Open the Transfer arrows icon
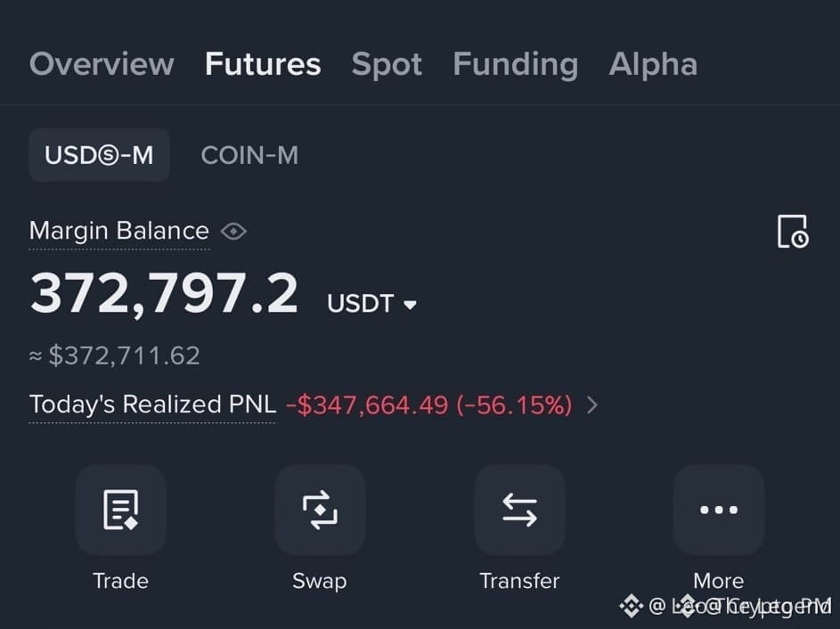The width and height of the screenshot is (840, 629). tap(519, 510)
